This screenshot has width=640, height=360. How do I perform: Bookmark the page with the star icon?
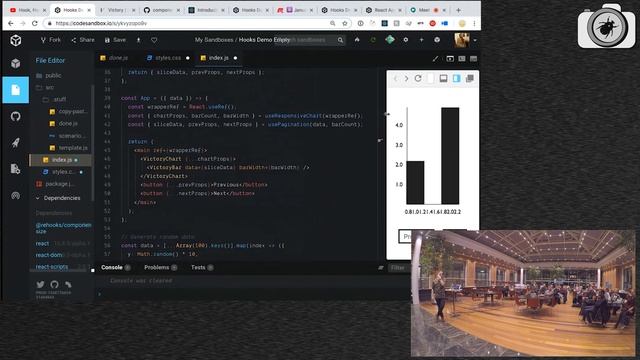click(345, 23)
